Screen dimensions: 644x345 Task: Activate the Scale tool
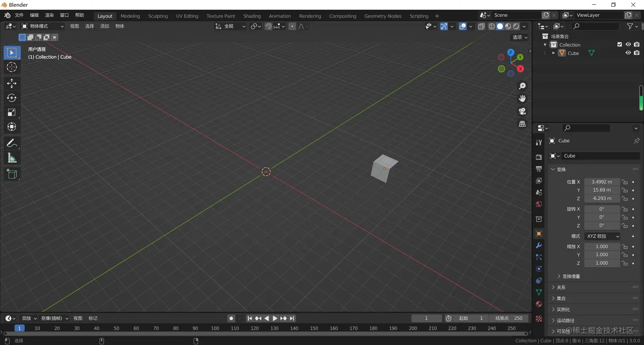[12, 112]
